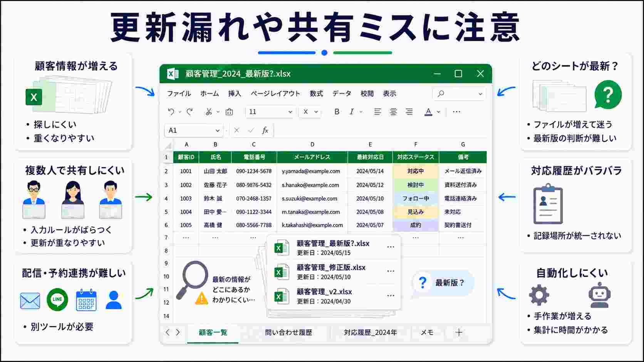644x362 pixels.
Task: Click the formula bar cancel X icon
Action: point(236,130)
